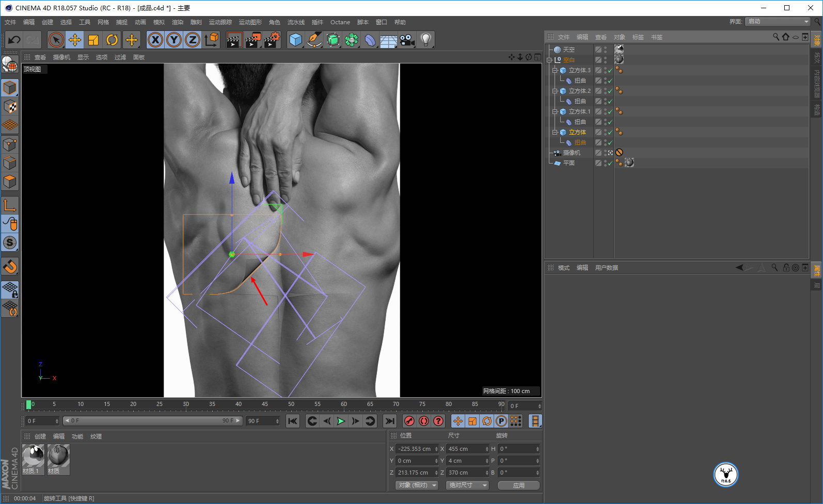
Task: Switch to Polygons mode
Action: pyautogui.click(x=10, y=182)
